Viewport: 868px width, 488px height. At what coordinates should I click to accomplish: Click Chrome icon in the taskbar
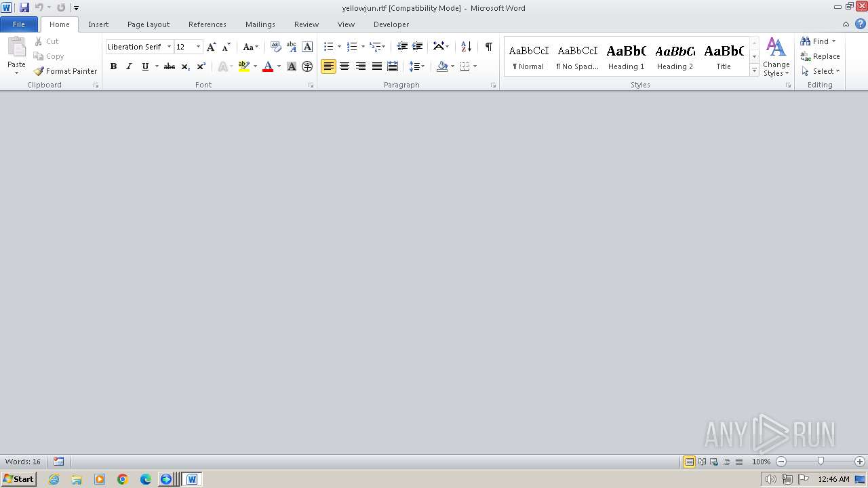pyautogui.click(x=123, y=479)
